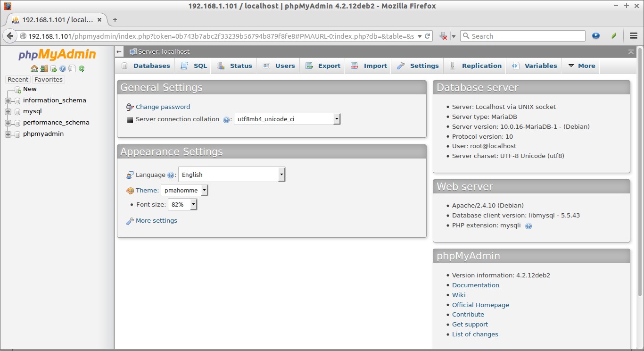Click the Recent button in sidebar
644x351 pixels.
click(18, 80)
